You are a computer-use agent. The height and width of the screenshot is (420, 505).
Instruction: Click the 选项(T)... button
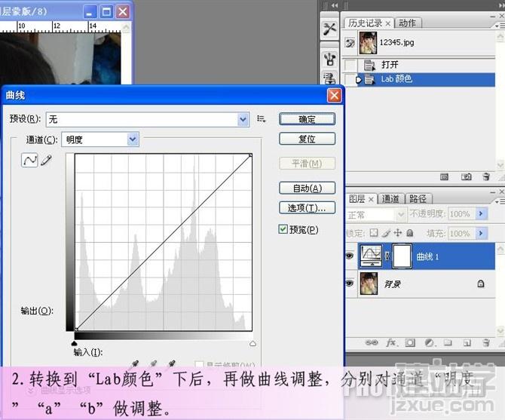(x=307, y=208)
